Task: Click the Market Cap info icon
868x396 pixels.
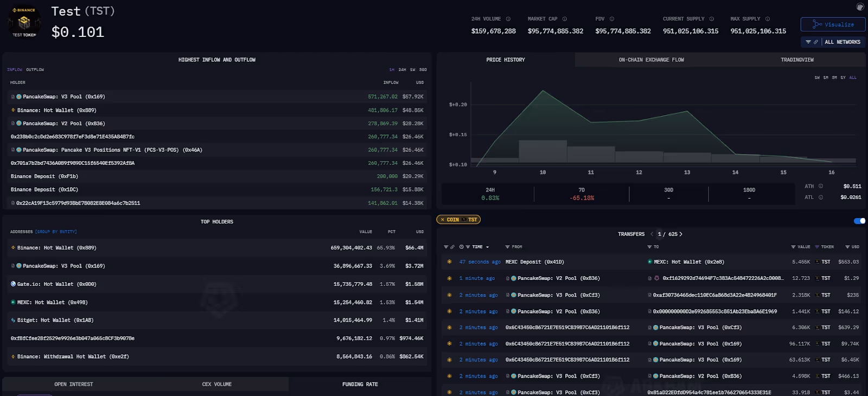Action: 565,19
